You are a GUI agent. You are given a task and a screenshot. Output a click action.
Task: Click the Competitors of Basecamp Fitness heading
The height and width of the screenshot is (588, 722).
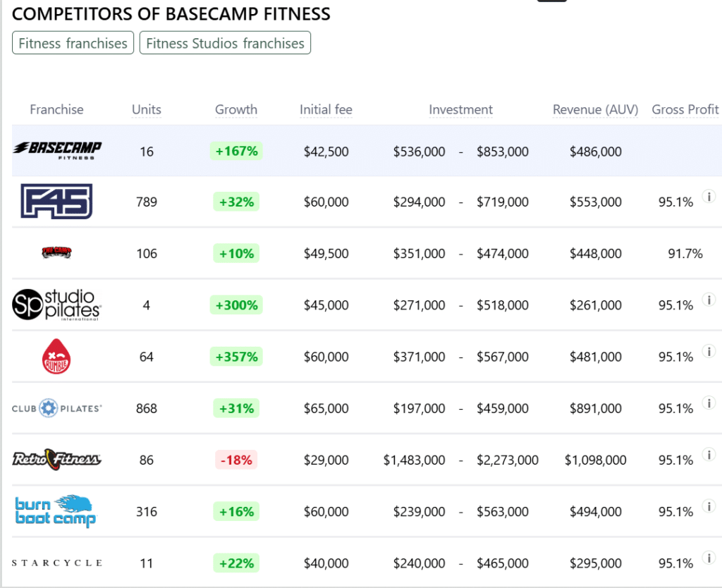pyautogui.click(x=171, y=14)
